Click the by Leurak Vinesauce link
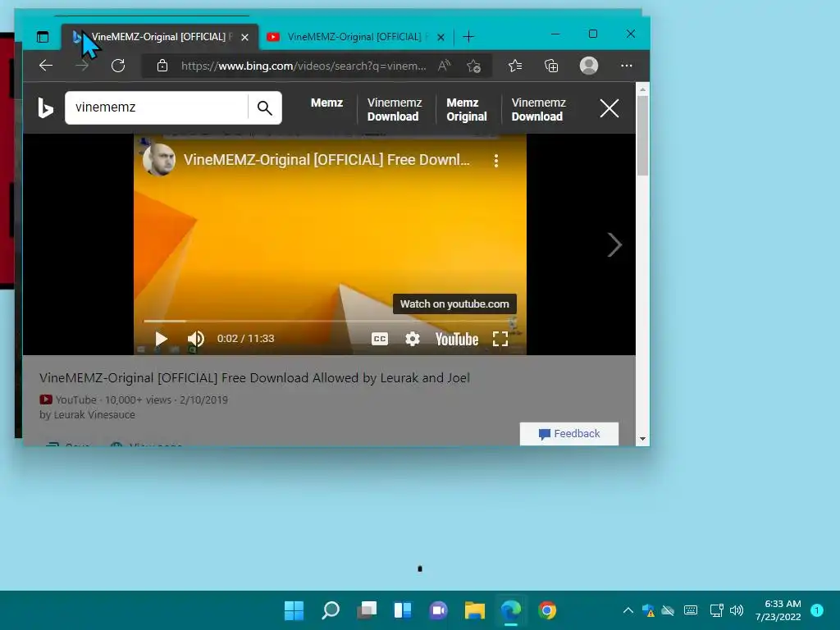 pos(87,414)
